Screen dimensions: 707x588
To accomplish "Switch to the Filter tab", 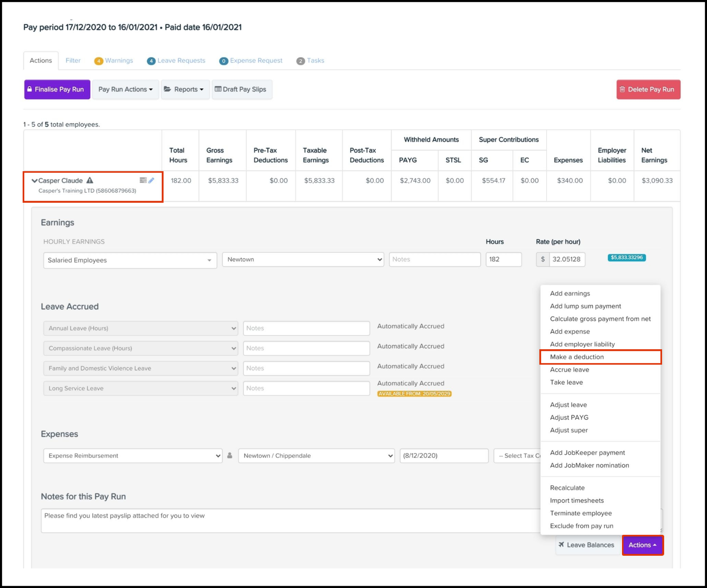I will (73, 61).
